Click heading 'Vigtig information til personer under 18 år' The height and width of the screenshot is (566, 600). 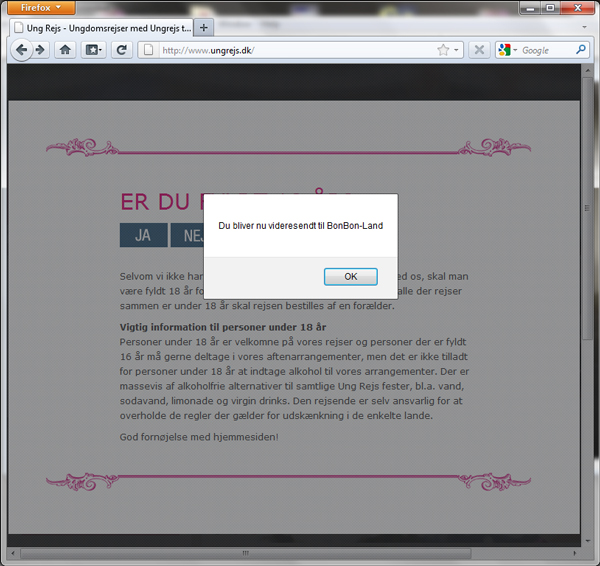pyautogui.click(x=223, y=327)
